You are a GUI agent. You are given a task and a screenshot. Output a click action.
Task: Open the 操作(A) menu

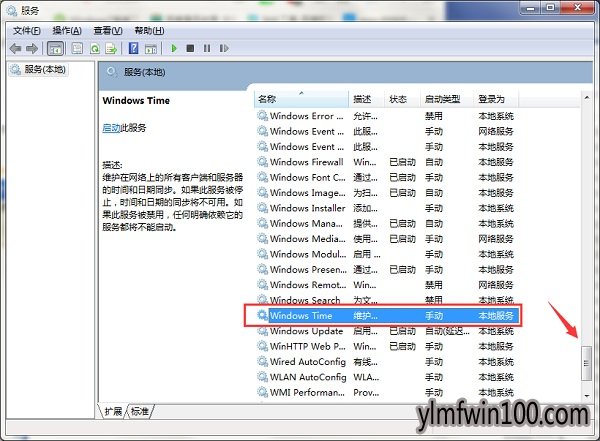pyautogui.click(x=67, y=31)
